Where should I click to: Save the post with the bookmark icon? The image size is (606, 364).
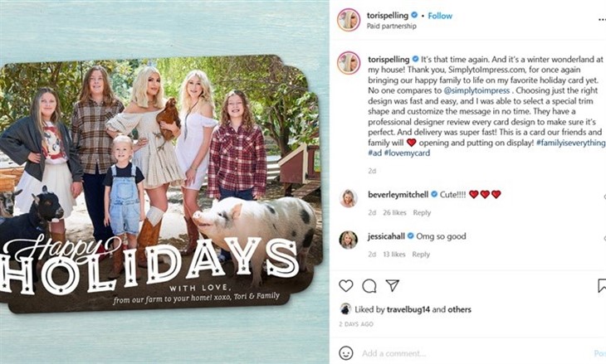tap(601, 285)
